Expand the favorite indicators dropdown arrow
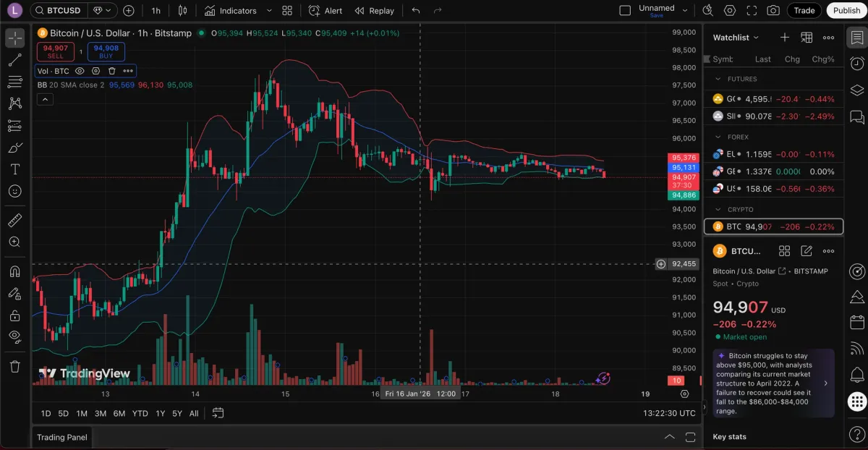Screen dimensions: 868x450 (x=269, y=11)
